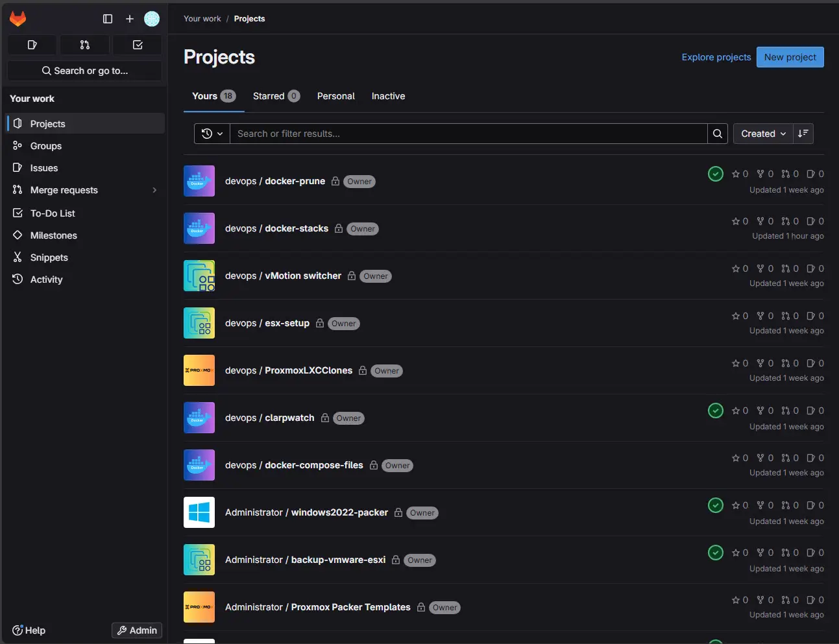The image size is (839, 644).
Task: Open the windows2022-packer project
Action: click(x=338, y=512)
